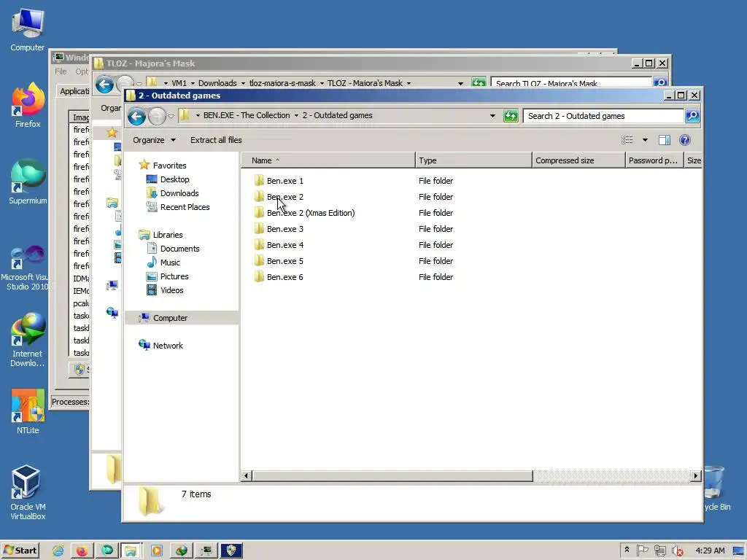
Task: Click Refresh beside the BEN.EXE address bar
Action: [x=511, y=116]
